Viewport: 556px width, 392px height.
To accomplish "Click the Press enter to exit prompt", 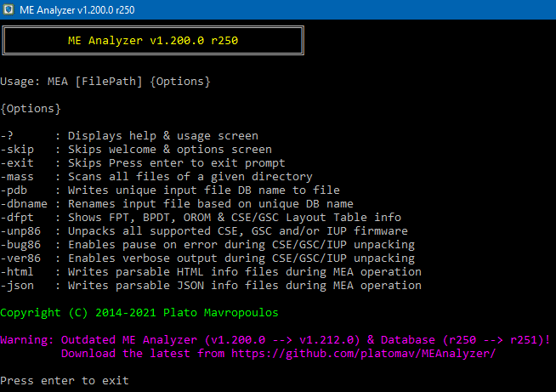I will point(65,381).
